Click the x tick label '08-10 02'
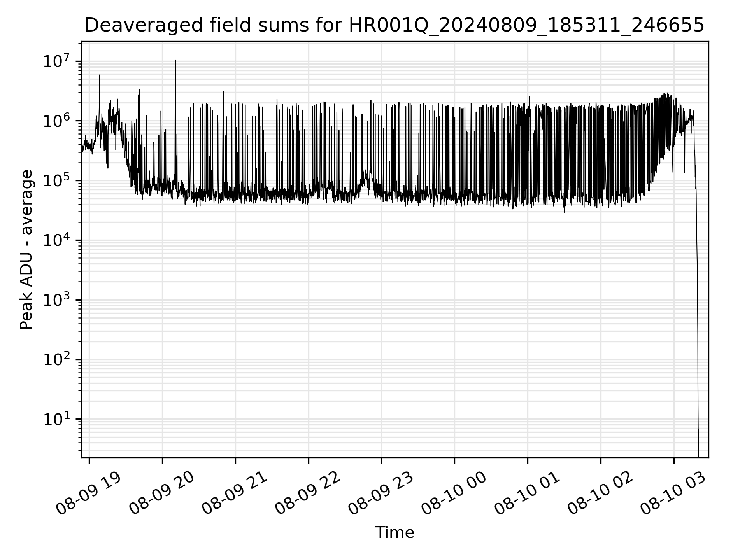Image resolution: width=747 pixels, height=560 pixels. [601, 494]
